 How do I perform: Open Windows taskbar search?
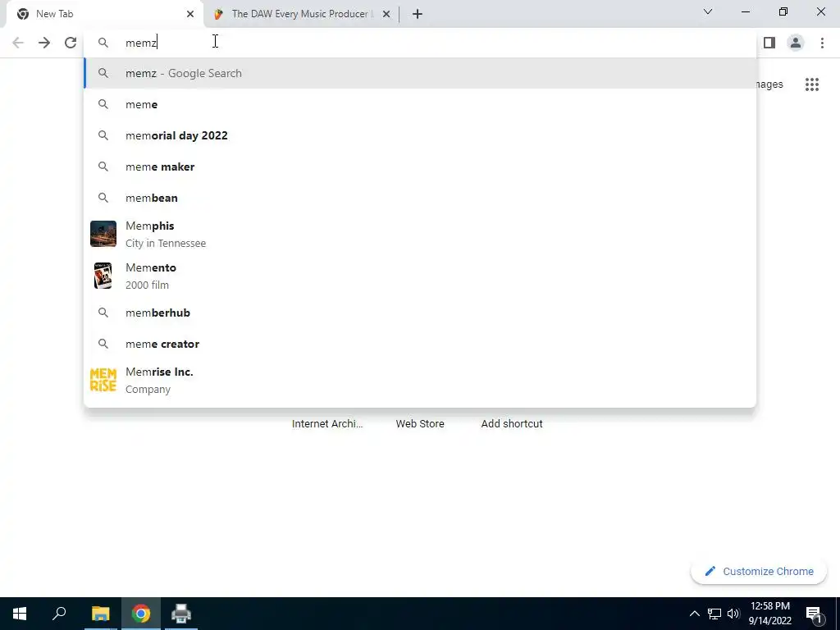[x=59, y=614]
